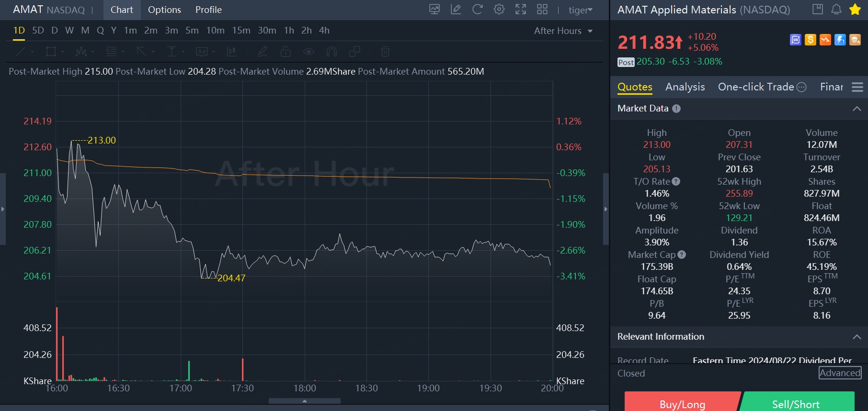Viewport: 868px width, 411px height.
Task: Toggle the magnet snap mode
Action: pos(331,52)
